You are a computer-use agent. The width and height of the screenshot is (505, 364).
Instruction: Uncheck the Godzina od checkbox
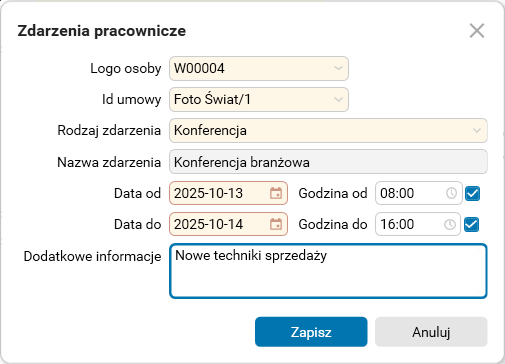pos(472,193)
